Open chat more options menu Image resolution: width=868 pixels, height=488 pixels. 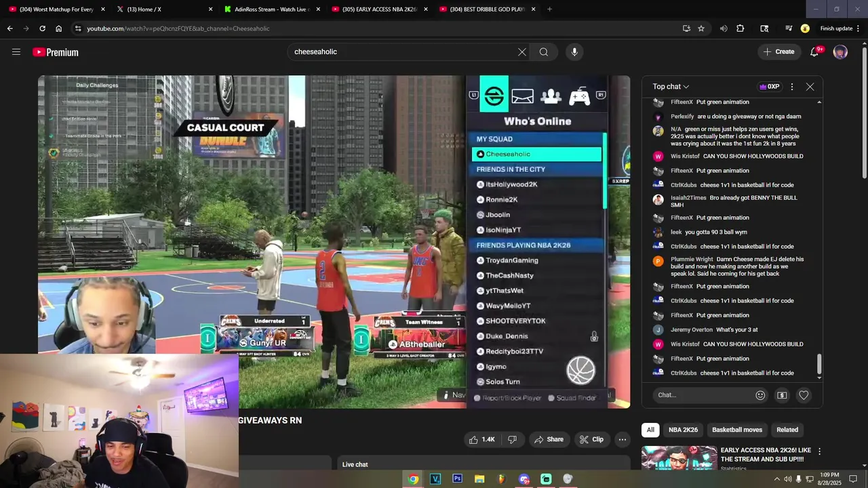pos(792,87)
